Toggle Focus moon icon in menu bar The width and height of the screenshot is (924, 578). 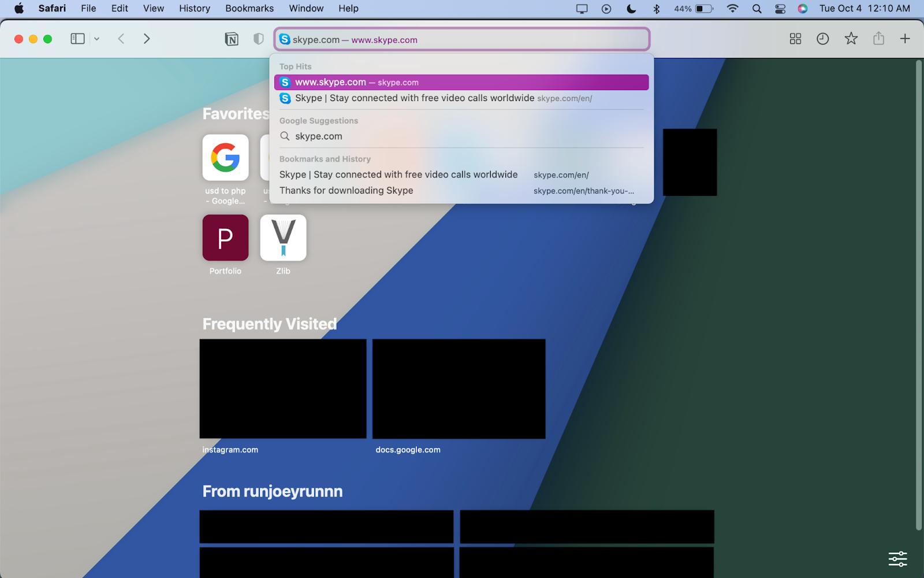tap(631, 9)
